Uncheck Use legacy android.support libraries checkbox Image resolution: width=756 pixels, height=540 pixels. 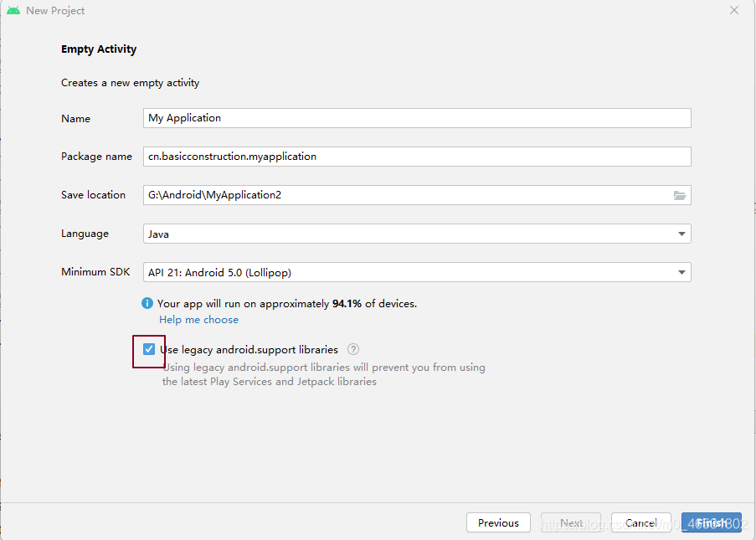tap(149, 349)
